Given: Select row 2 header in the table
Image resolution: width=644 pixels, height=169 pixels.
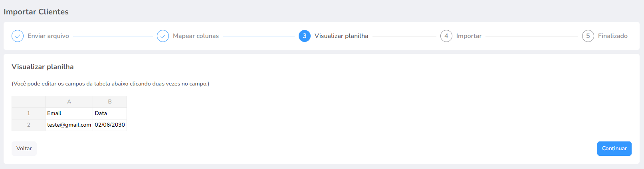Looking at the screenshot, I should coord(28,125).
